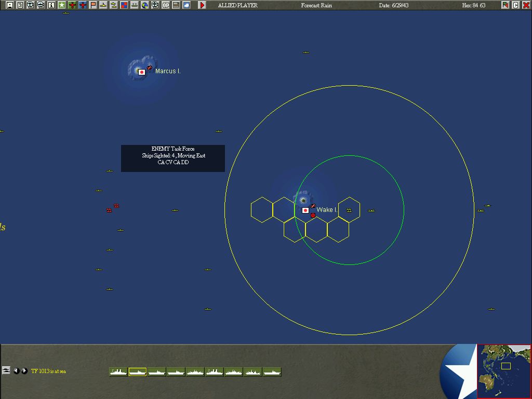Go to previous task force with left arrow
This screenshot has width=532, height=399.
[x=16, y=371]
